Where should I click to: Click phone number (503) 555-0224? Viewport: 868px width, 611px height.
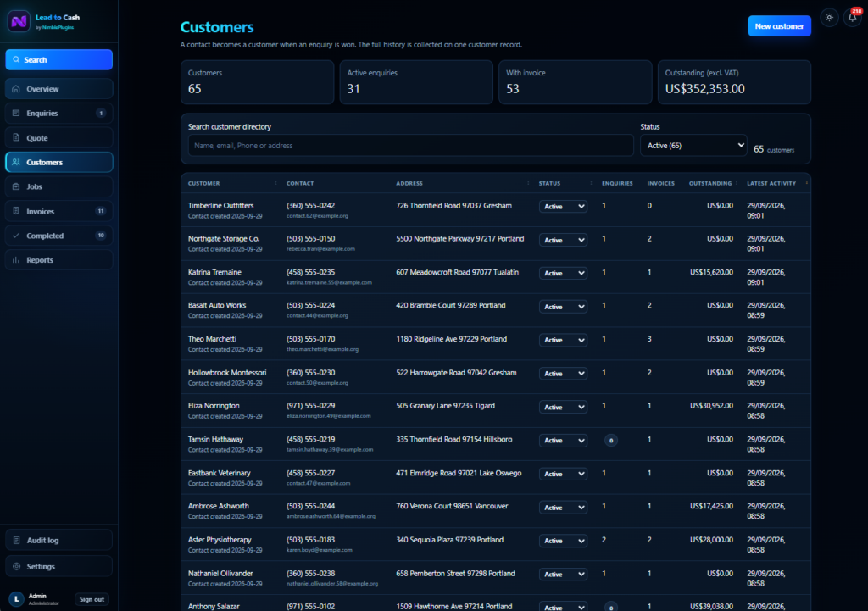pos(310,305)
